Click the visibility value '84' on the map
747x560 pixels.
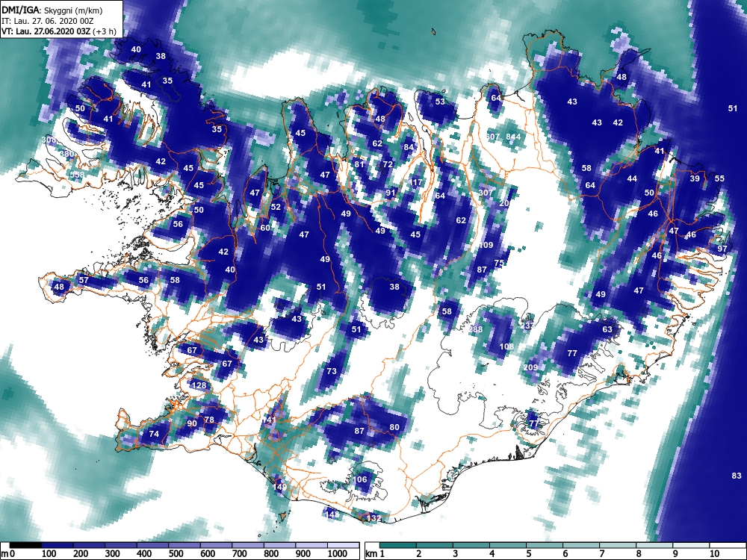point(409,147)
